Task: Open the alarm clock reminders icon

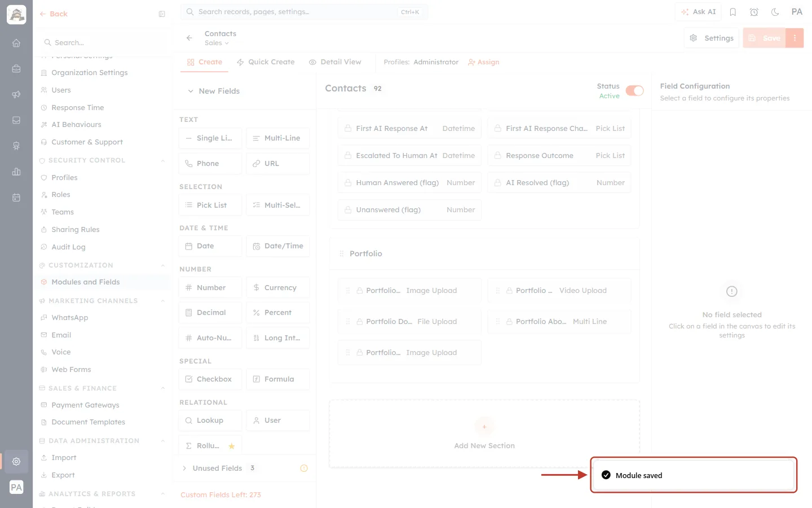Action: point(754,12)
